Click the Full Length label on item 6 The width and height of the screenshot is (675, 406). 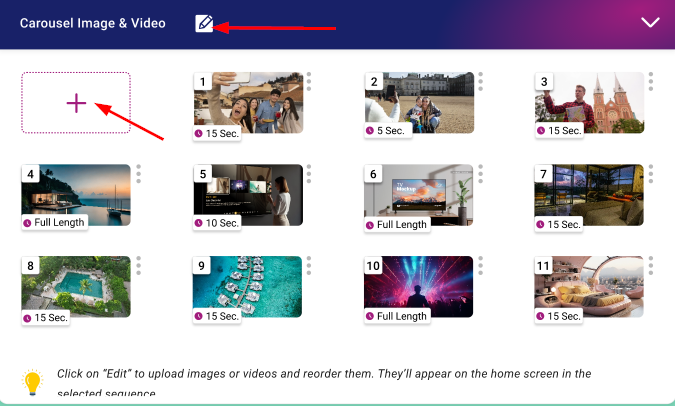tap(397, 225)
